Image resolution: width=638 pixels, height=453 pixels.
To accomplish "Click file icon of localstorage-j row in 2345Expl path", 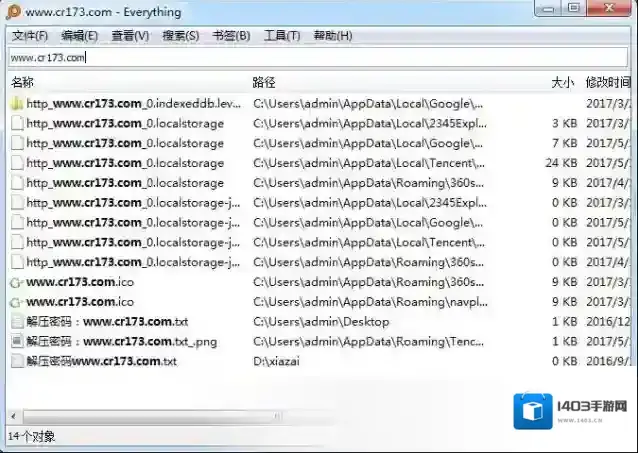I will pyautogui.click(x=17, y=203).
